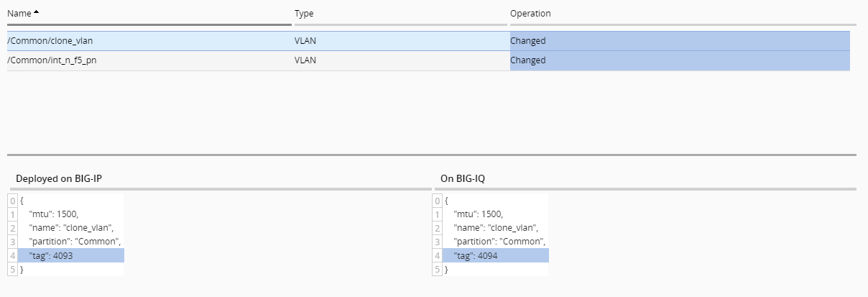This screenshot has width=868, height=297.
Task: Click the VLAN type cell for clone_vlan
Action: pos(305,41)
